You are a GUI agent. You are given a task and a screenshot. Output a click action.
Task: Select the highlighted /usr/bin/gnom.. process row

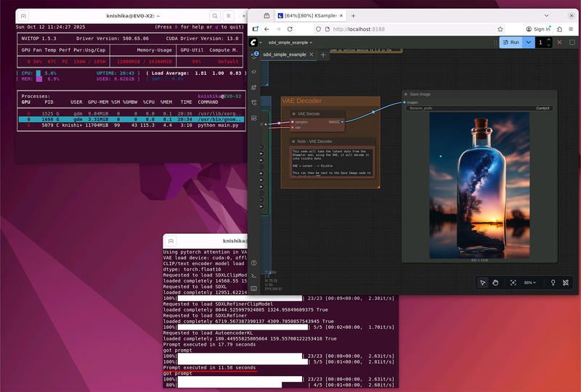tap(131, 119)
